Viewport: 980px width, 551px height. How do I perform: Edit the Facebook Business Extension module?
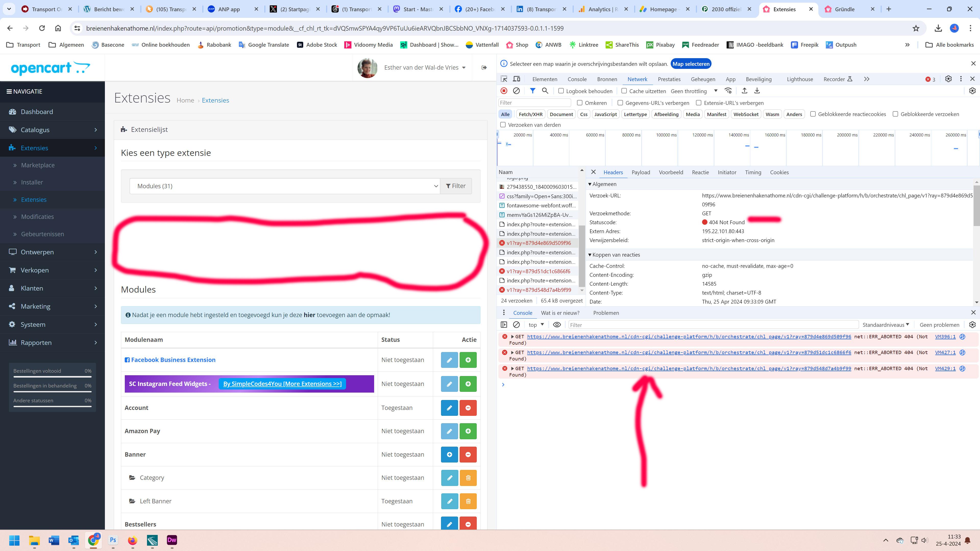pyautogui.click(x=449, y=360)
